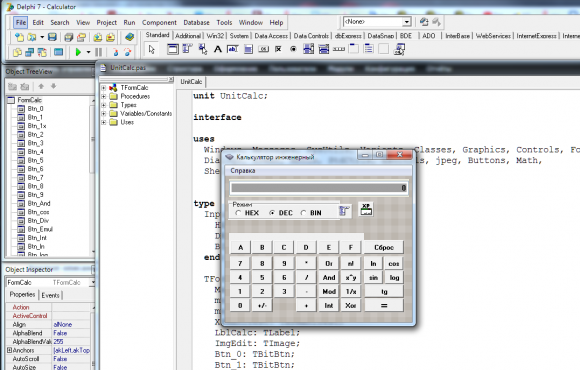The width and height of the screenshot is (580, 370).
Task: Click the Pause program icon
Action: [98, 52]
